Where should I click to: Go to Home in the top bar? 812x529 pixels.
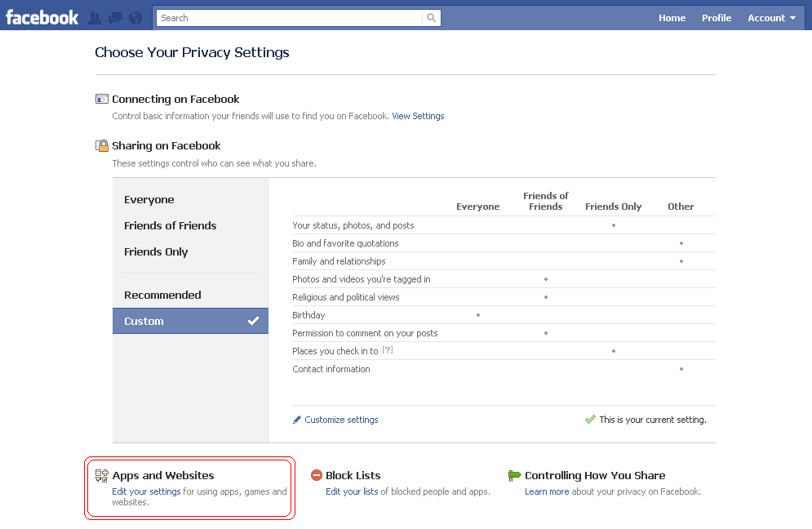pos(672,18)
